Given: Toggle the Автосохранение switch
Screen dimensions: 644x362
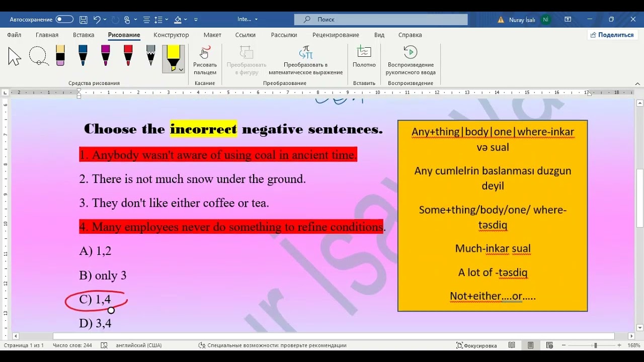Looking at the screenshot, I should pos(64,19).
